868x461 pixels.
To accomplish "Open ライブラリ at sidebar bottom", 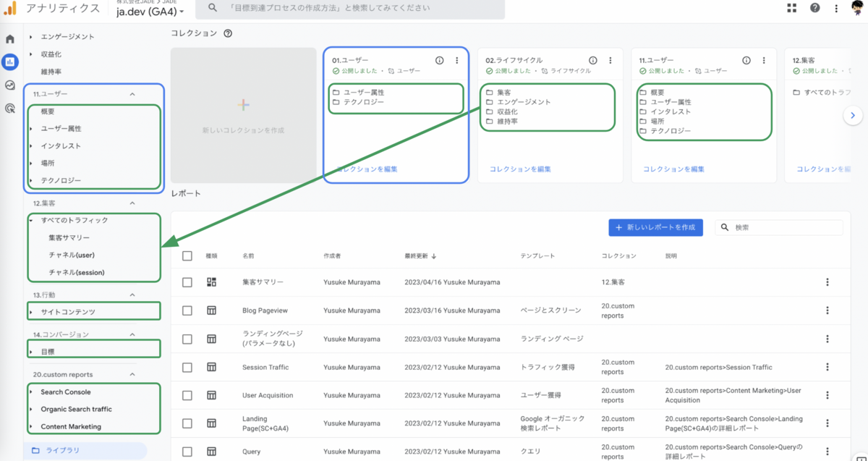I will tap(85, 450).
